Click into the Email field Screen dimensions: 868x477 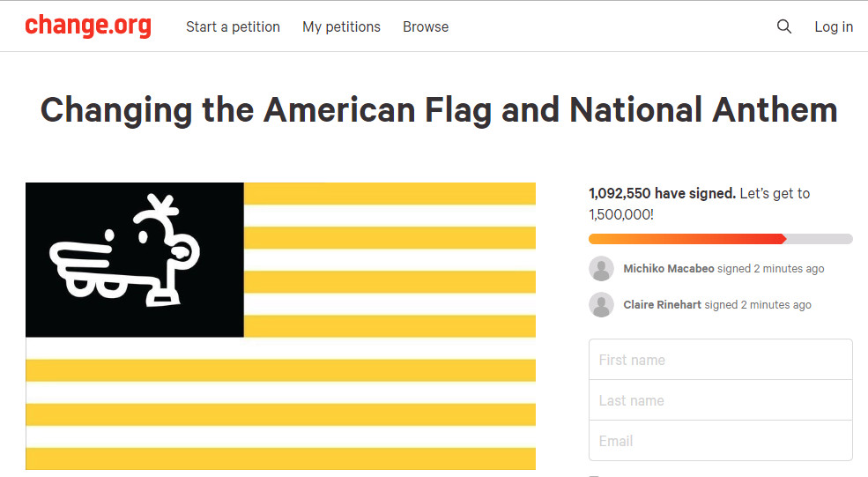720,441
